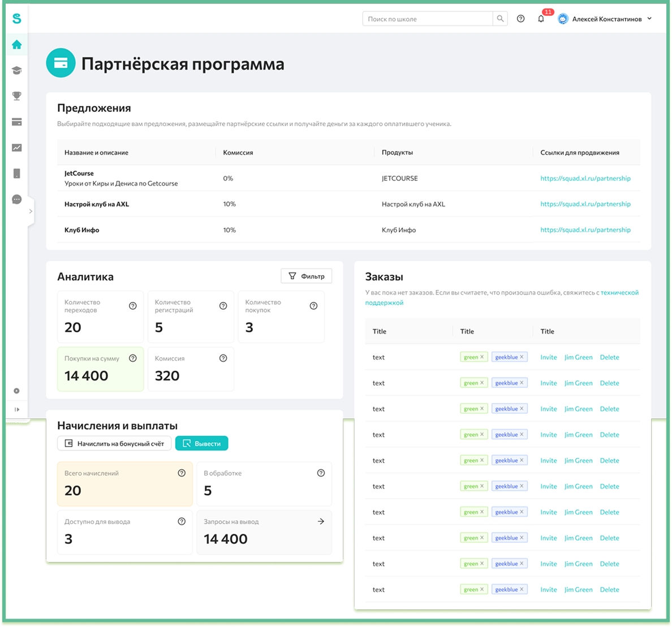Click the chat bubble sidebar icon
Screen dimensions: 672x627
tap(17, 199)
